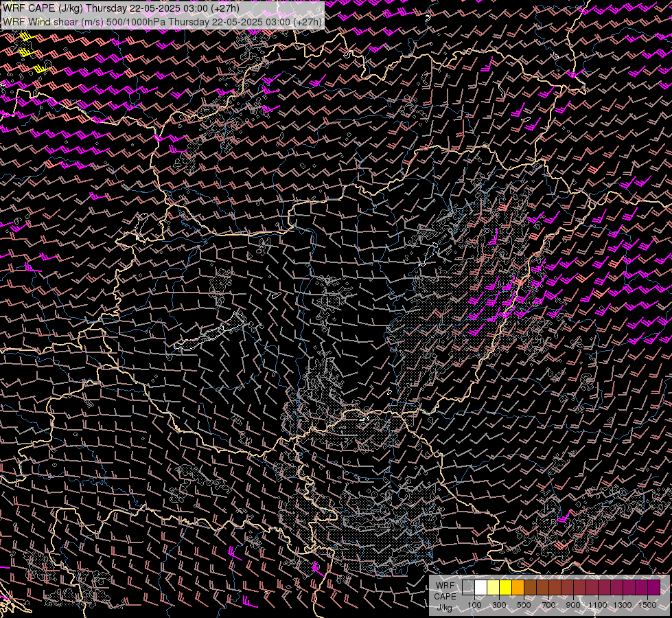Pick the gray transparent first legend swatch
The height and width of the screenshot is (618, 672).
468,587
